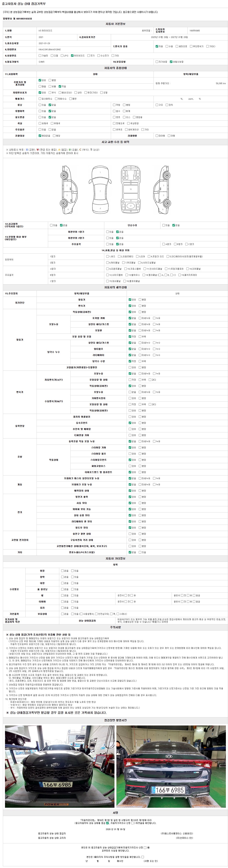The height and width of the screenshot is (868, 228).
Task: Click the top-view car body diagram
Action: coord(100,189)
